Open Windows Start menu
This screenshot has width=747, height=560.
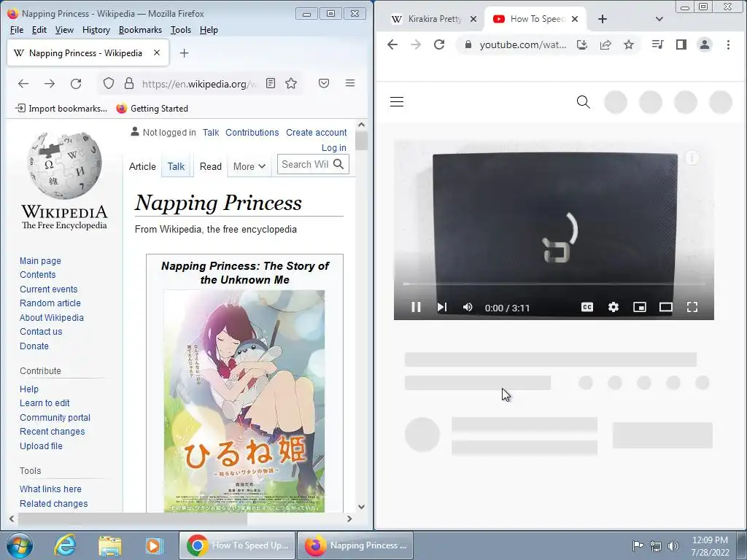coord(20,545)
